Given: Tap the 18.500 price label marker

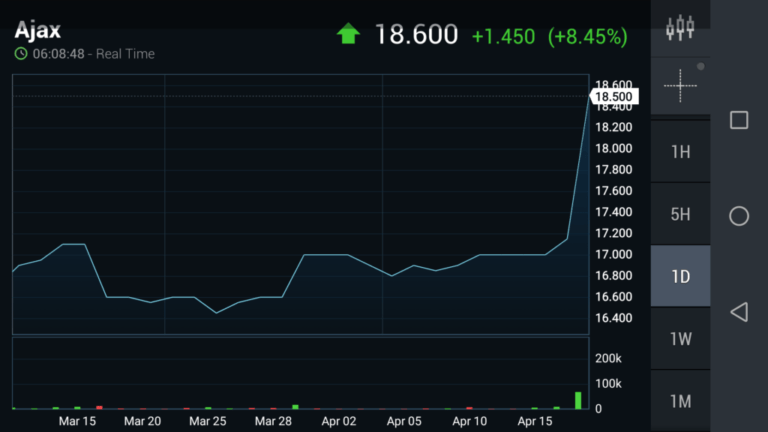Looking at the screenshot, I should point(613,97).
